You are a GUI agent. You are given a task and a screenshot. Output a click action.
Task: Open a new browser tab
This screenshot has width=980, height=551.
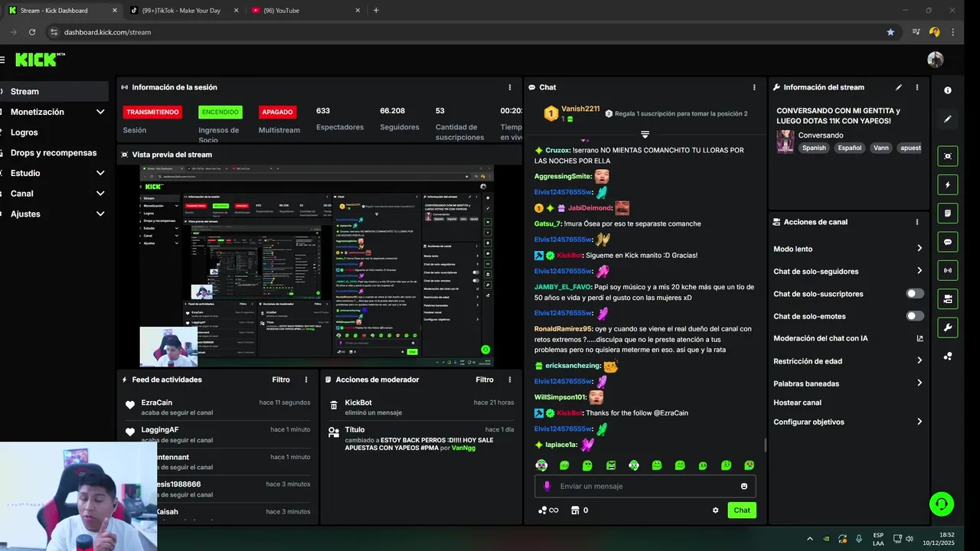pyautogui.click(x=376, y=11)
